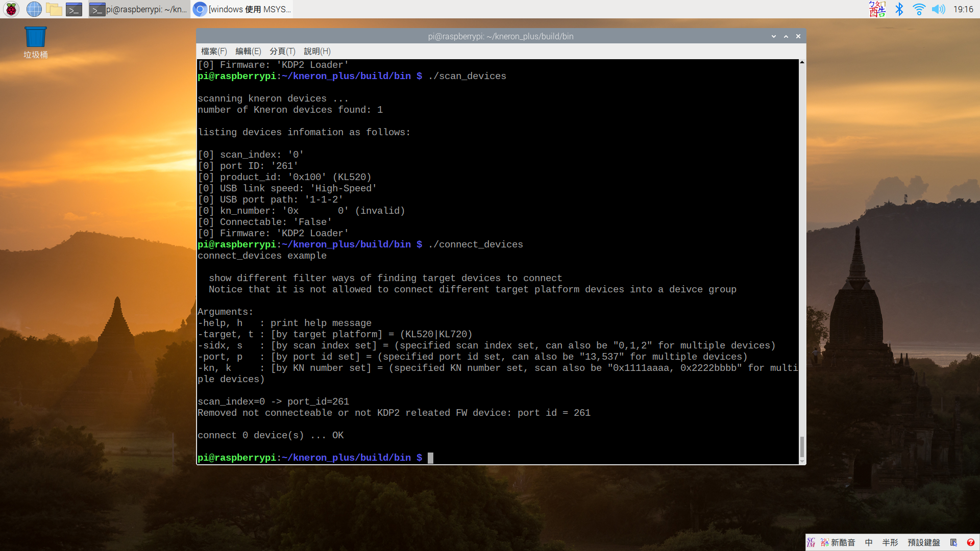Click the "connect_devices example" line
Image resolution: width=980 pixels, height=551 pixels.
click(262, 256)
